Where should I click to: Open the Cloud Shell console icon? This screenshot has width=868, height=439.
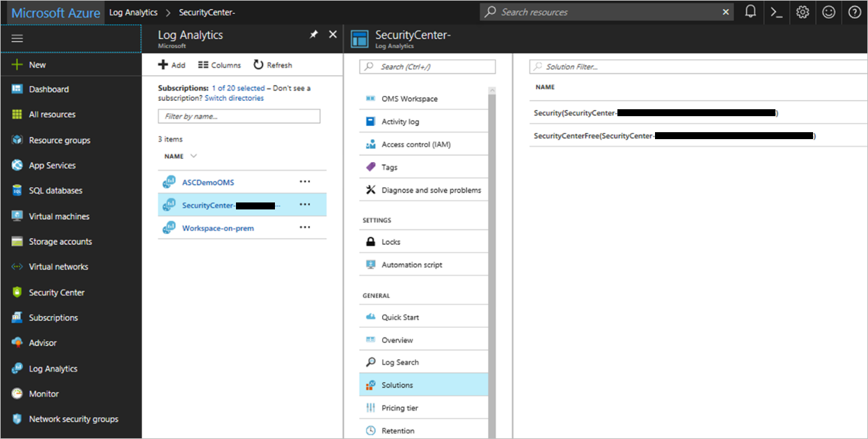(776, 12)
